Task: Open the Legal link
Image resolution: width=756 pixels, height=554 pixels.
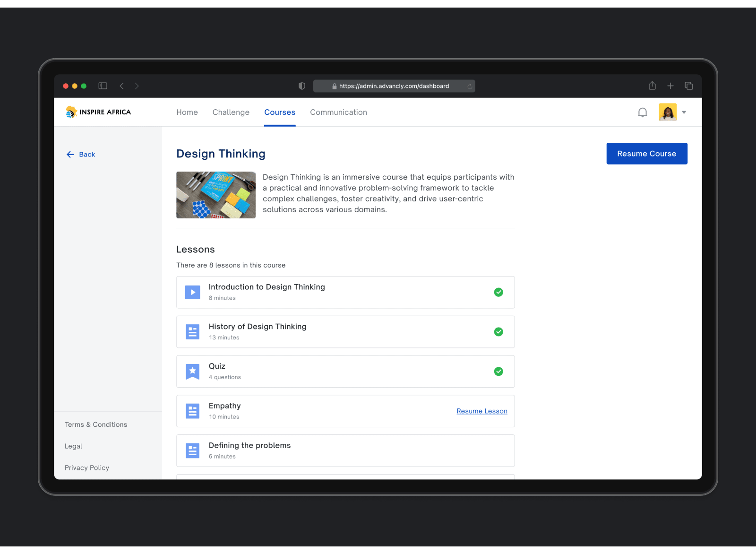Action: 73,446
